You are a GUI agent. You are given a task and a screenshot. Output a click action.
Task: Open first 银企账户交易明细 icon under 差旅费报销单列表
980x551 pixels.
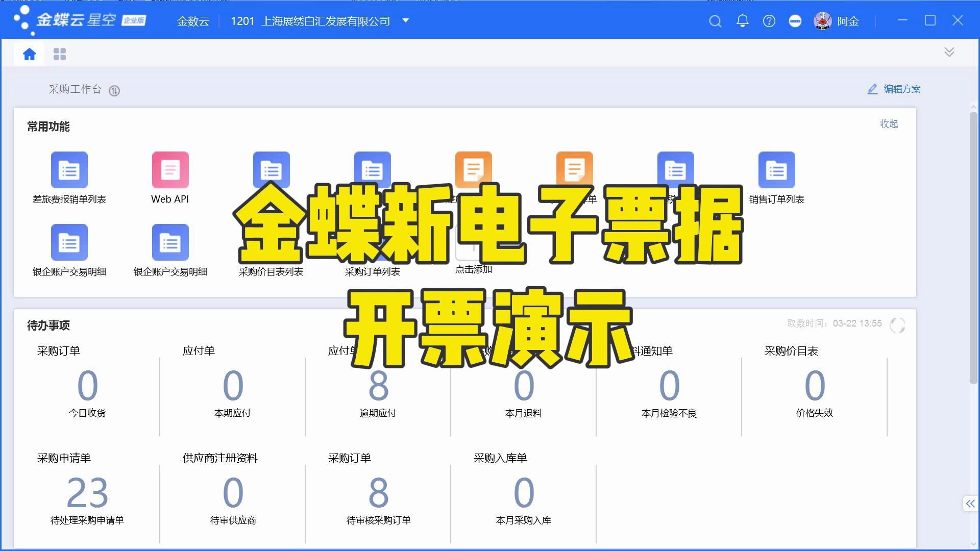pyautogui.click(x=69, y=242)
